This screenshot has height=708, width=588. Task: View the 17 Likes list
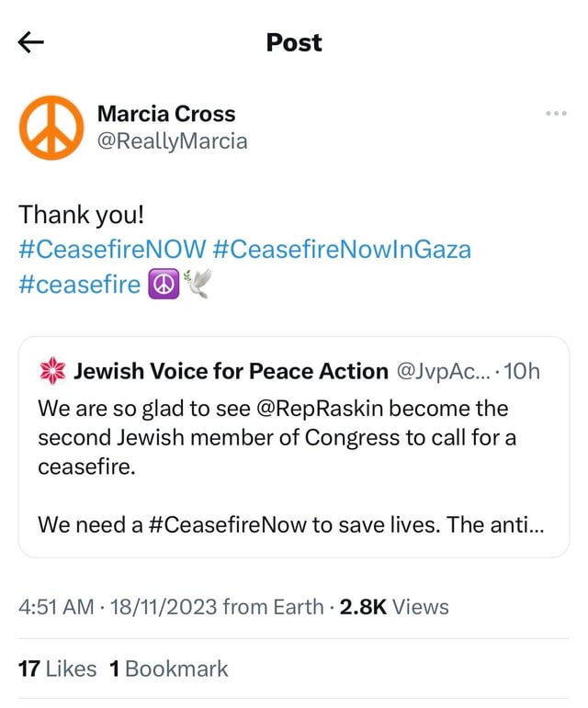click(x=57, y=669)
